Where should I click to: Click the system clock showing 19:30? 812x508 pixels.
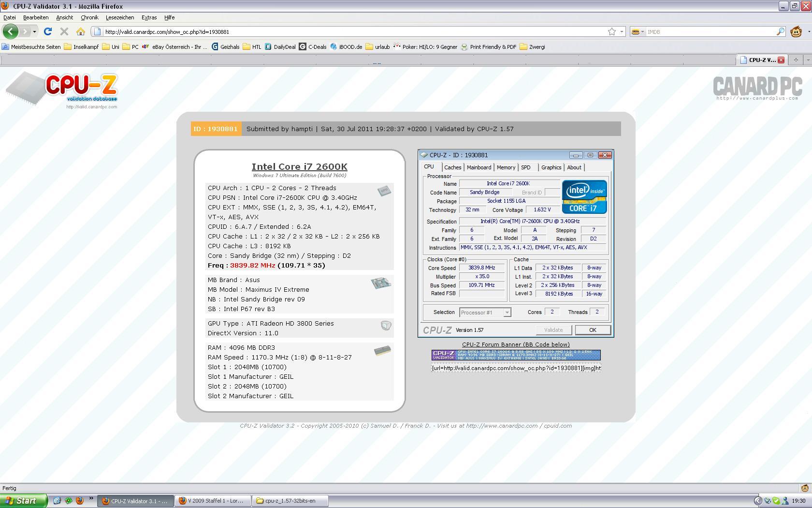pyautogui.click(x=799, y=501)
